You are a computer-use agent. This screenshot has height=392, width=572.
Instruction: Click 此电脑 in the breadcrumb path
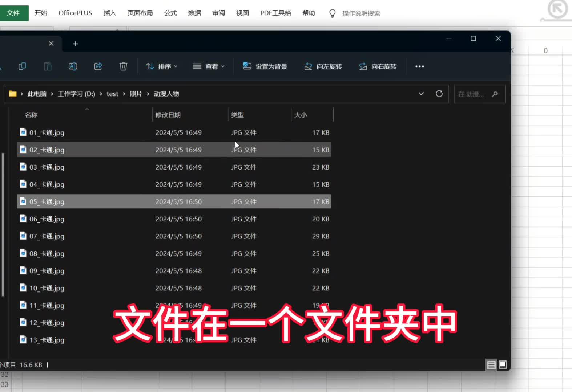point(37,94)
